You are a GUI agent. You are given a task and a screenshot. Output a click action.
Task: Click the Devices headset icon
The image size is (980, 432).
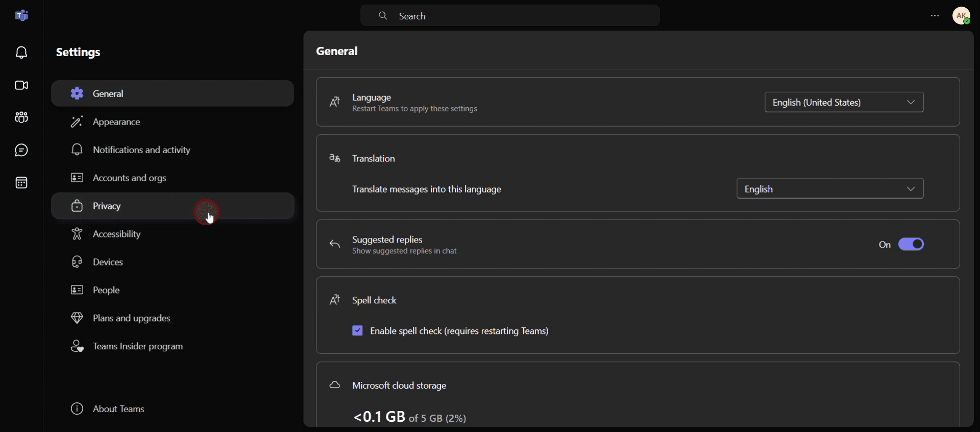[77, 262]
